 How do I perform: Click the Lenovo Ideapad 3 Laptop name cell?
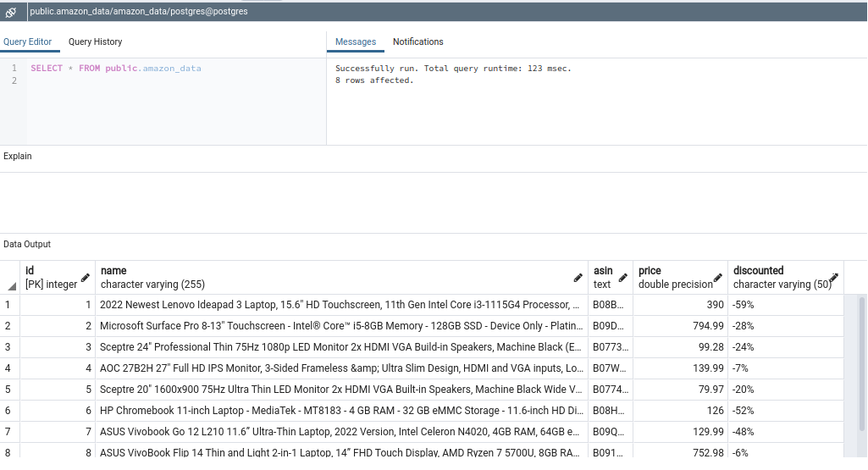341,305
